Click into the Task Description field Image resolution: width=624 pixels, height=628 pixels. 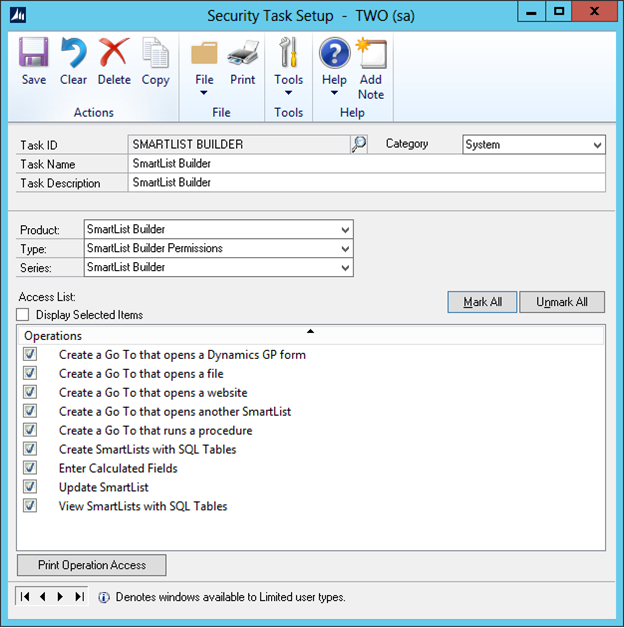(367, 183)
